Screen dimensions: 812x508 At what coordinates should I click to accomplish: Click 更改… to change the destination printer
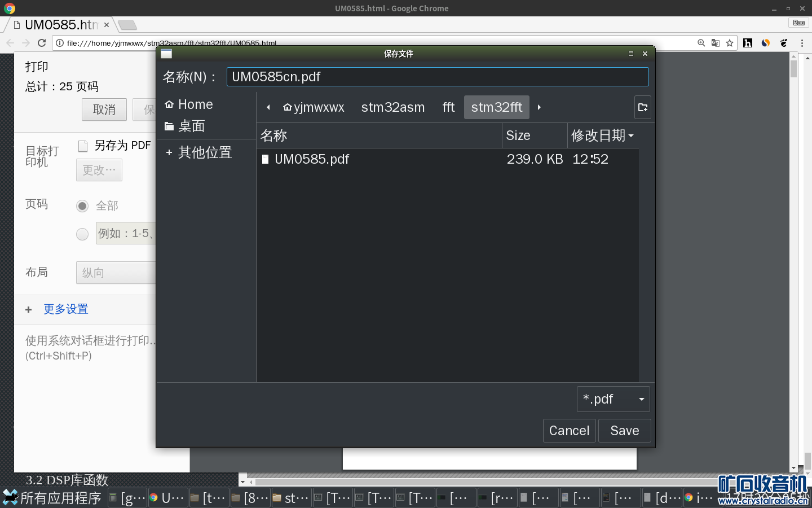[99, 170]
